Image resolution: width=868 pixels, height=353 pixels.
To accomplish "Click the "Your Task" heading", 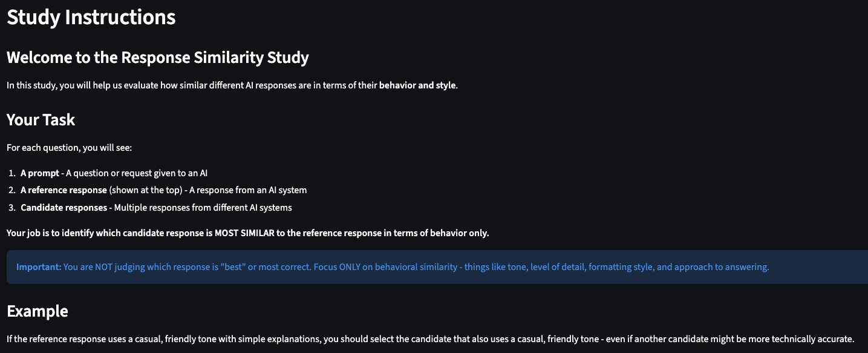I will 41,119.
